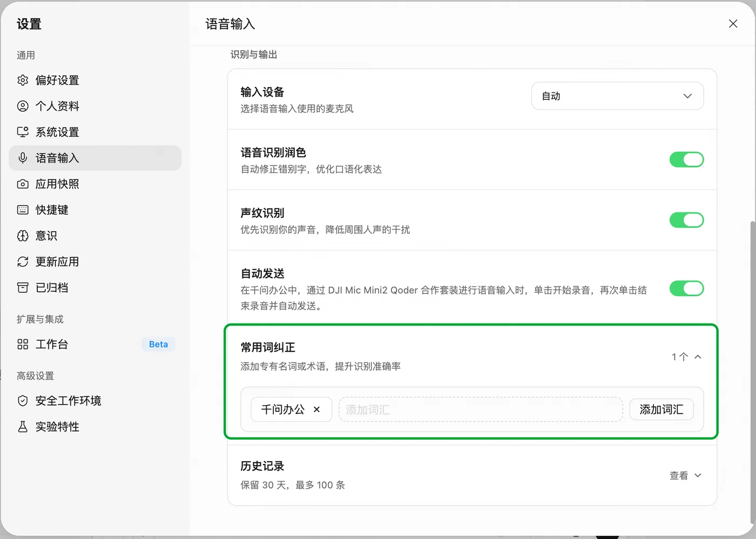Open 偏好设置 settings page
Image resolution: width=756 pixels, height=539 pixels.
pyautogui.click(x=95, y=80)
